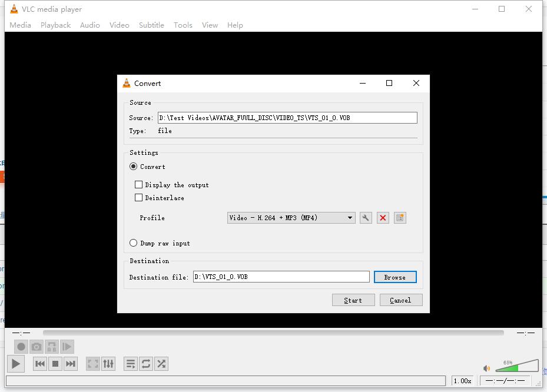Delete selected profile with the red X
This screenshot has width=547, height=392.
(383, 218)
